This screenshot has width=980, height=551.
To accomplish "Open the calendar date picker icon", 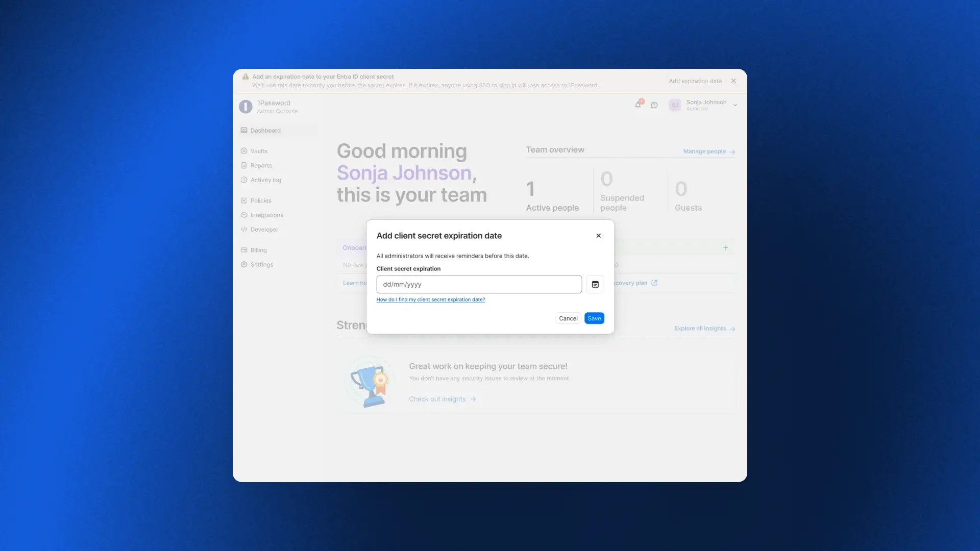I will 595,285.
